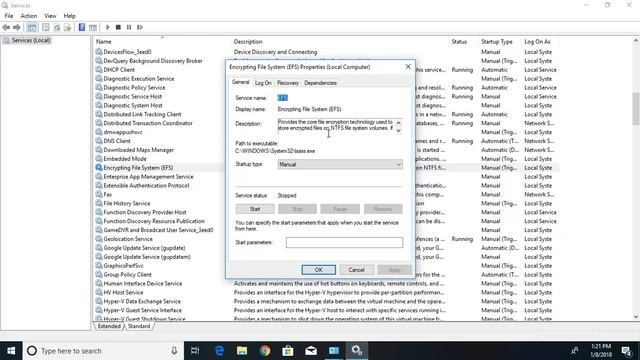Click the gear icon beside DNS Client
Viewport: 640px width, 360px height.
[99, 141]
